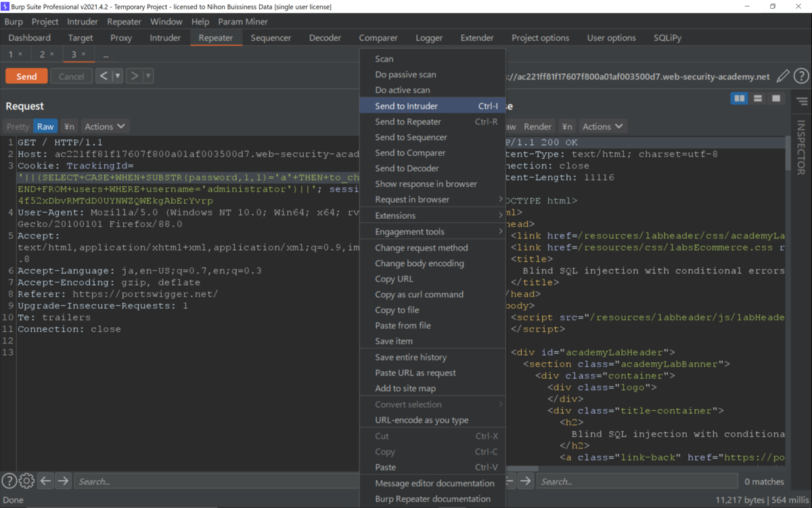812x508 pixels.
Task: Select Save item entry
Action: pos(432,341)
